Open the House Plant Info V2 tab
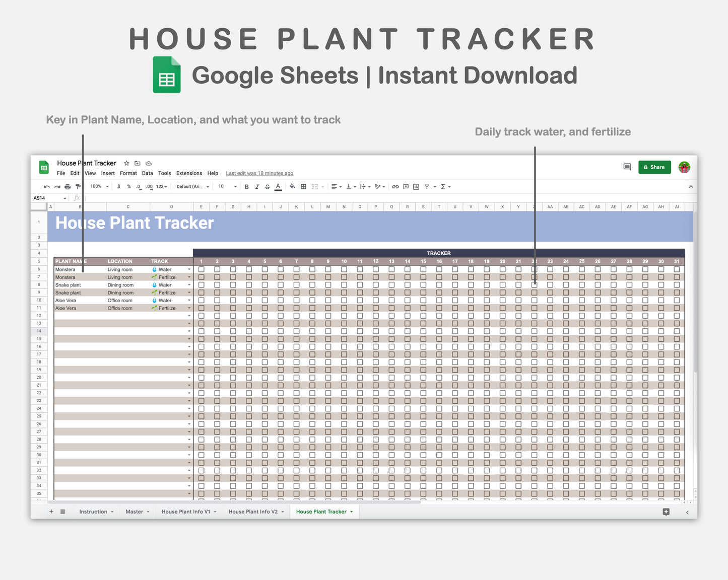The height and width of the screenshot is (580, 728). (x=253, y=512)
